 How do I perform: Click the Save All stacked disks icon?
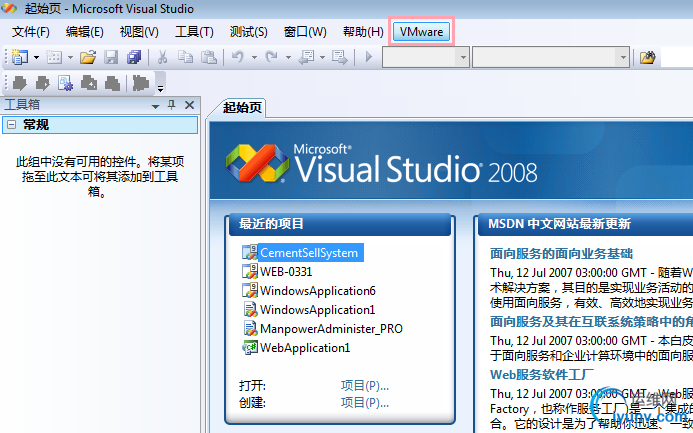tap(133, 57)
